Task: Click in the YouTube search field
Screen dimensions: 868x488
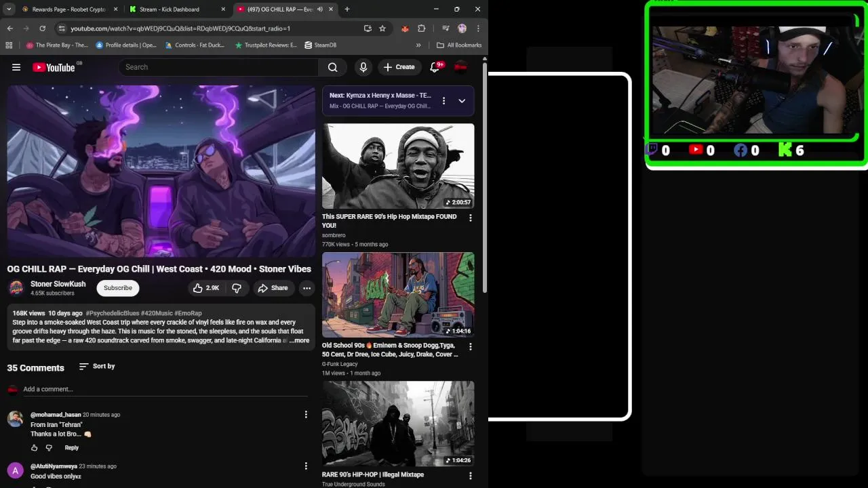Action: tap(218, 67)
